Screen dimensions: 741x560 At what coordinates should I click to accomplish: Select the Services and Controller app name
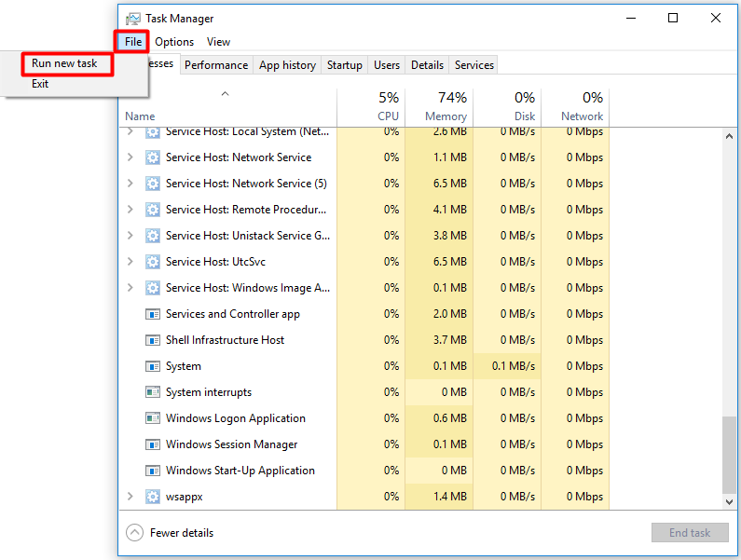233,314
